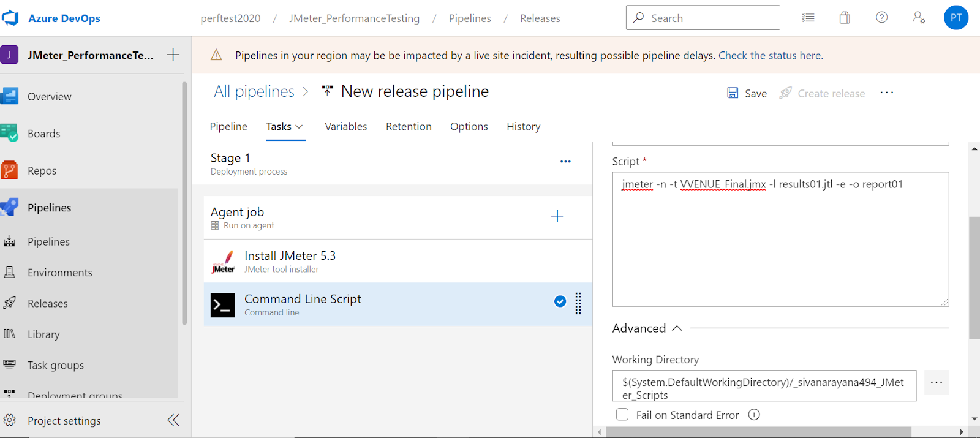The height and width of the screenshot is (438, 980).
Task: Click the New release pipeline title
Action: click(415, 91)
